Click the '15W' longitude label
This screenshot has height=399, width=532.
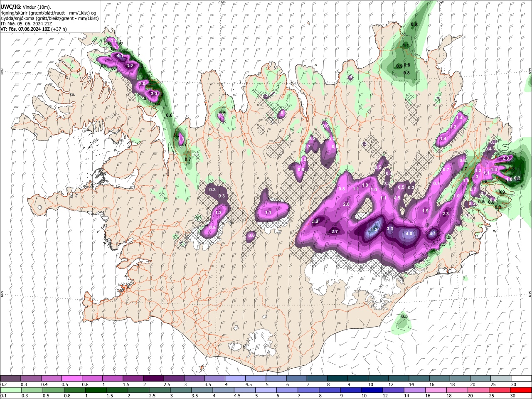point(441,2)
